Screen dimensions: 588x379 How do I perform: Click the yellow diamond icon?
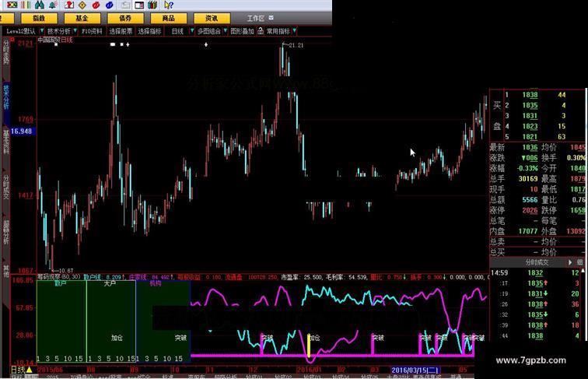click(x=82, y=5)
